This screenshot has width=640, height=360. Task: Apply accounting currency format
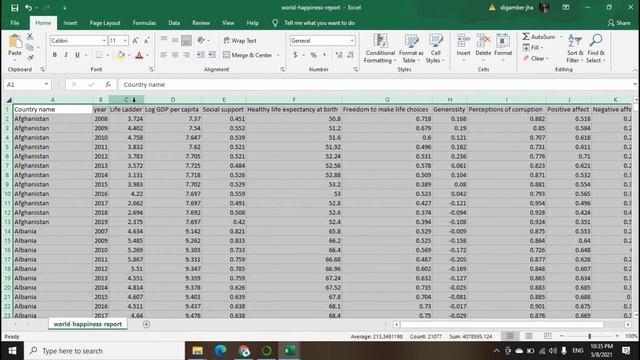pos(295,55)
